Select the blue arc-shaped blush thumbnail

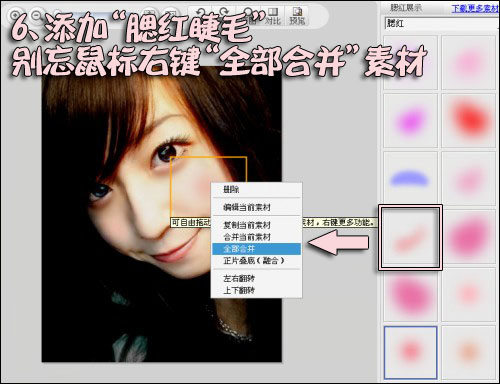point(410,178)
